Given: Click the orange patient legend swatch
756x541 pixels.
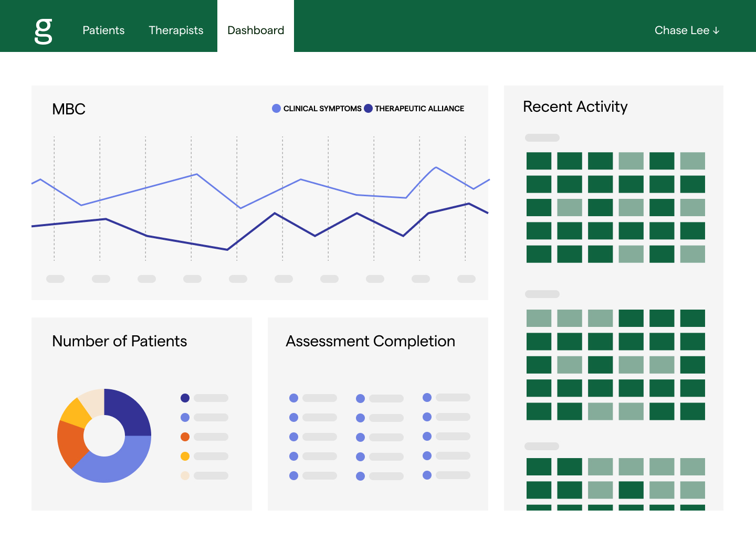Looking at the screenshot, I should click(185, 437).
